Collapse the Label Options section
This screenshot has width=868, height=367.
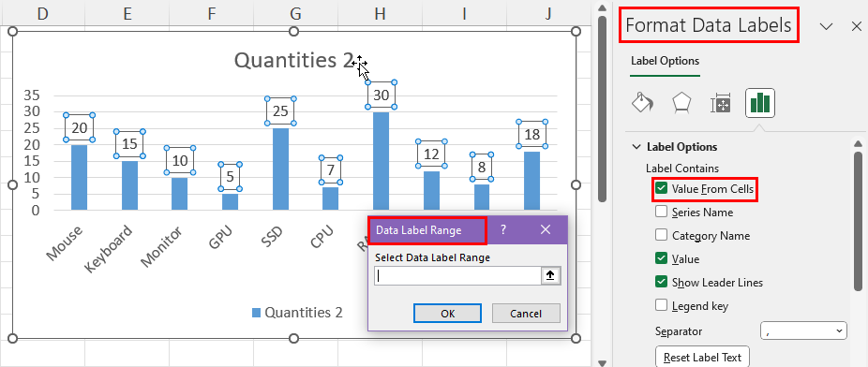tap(636, 147)
